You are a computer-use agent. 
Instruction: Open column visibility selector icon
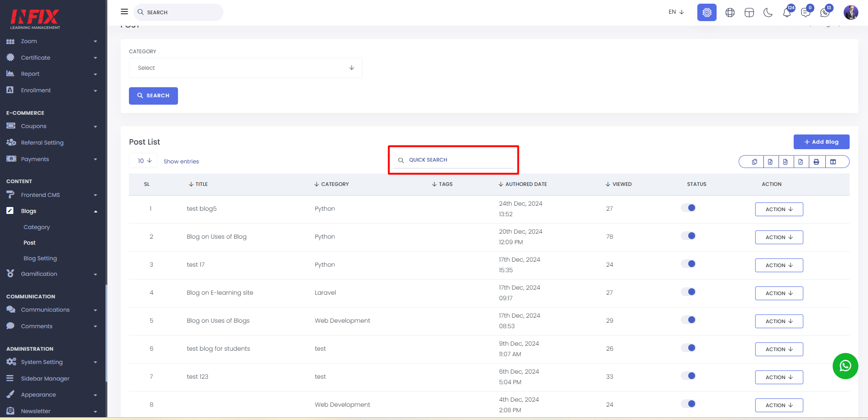[x=833, y=162]
